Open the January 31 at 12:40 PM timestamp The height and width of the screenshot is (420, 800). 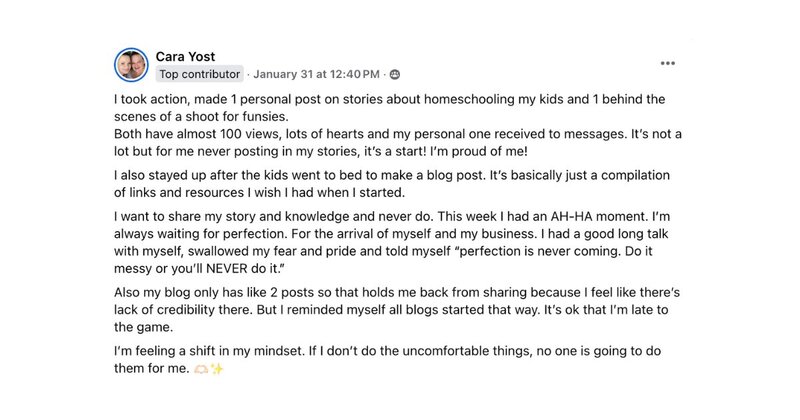point(316,74)
